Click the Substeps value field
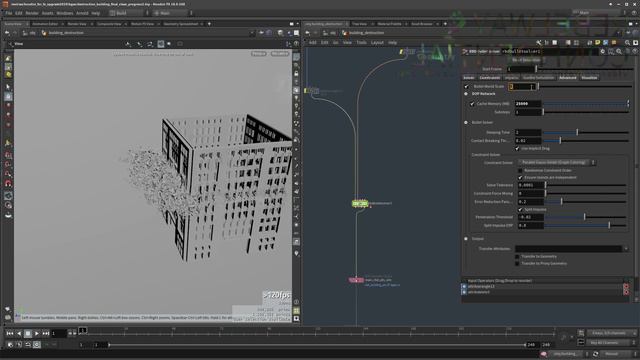Image resolution: width=640 pixels, height=360 pixels. [x=528, y=112]
